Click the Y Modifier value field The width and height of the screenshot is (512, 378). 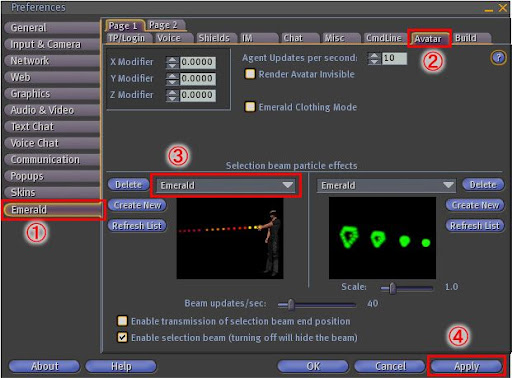pos(198,79)
